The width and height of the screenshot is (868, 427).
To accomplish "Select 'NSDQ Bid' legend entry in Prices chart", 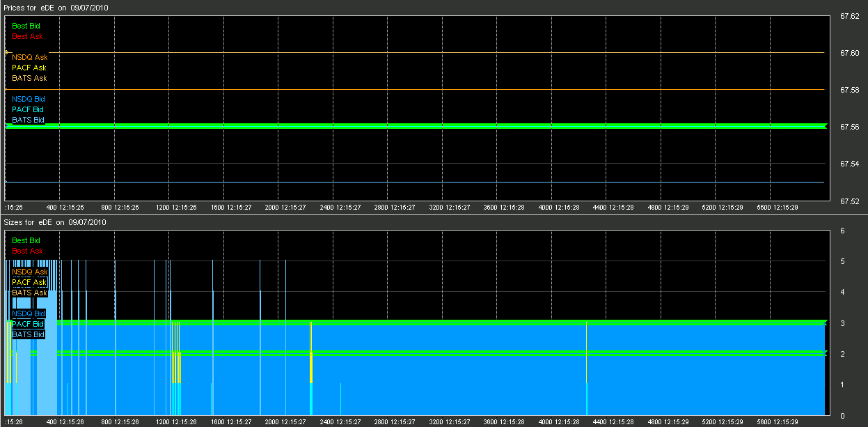I will click(29, 99).
